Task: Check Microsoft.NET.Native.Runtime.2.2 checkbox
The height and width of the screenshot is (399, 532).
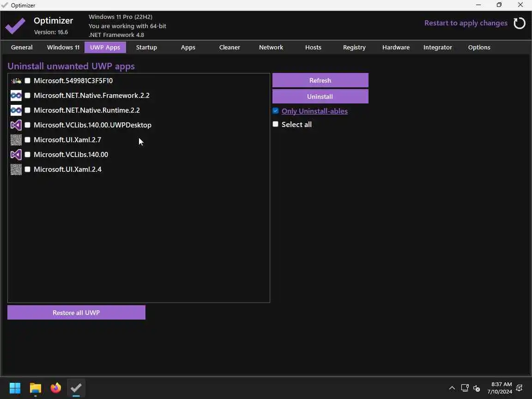Action: click(28, 110)
